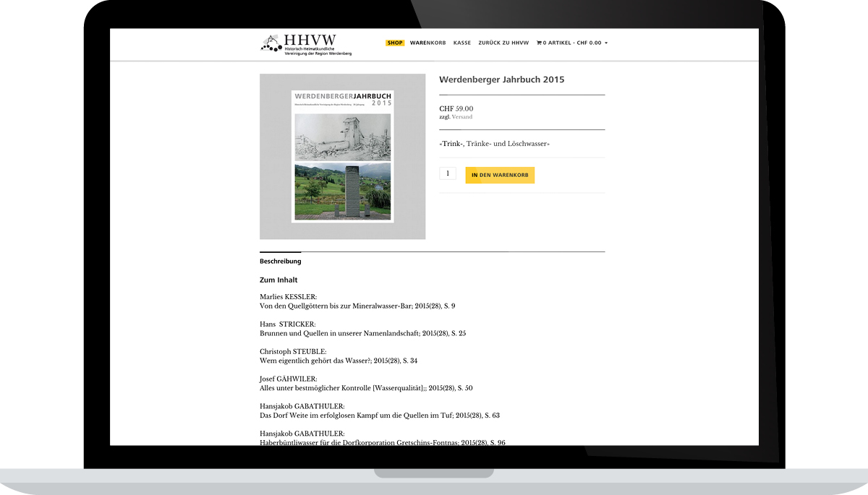Viewport: 868px width, 495px height.
Task: Click the subtitle Trink-, Tränke- und Löschwasser
Action: pyautogui.click(x=495, y=144)
